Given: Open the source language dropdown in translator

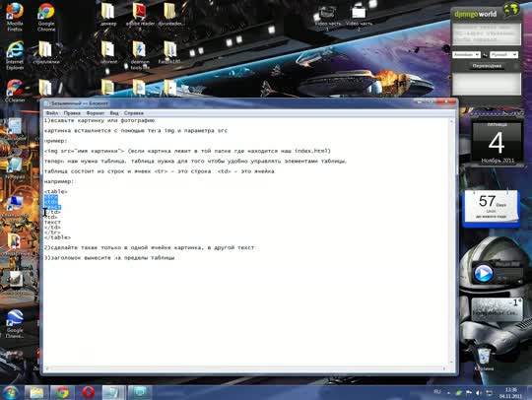Looking at the screenshot, I should (466, 54).
